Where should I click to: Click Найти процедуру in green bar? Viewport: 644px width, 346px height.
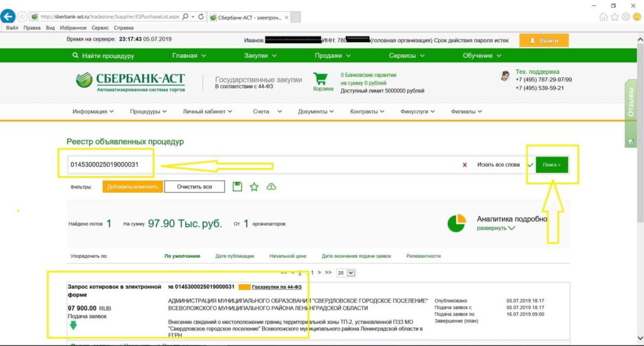(104, 55)
